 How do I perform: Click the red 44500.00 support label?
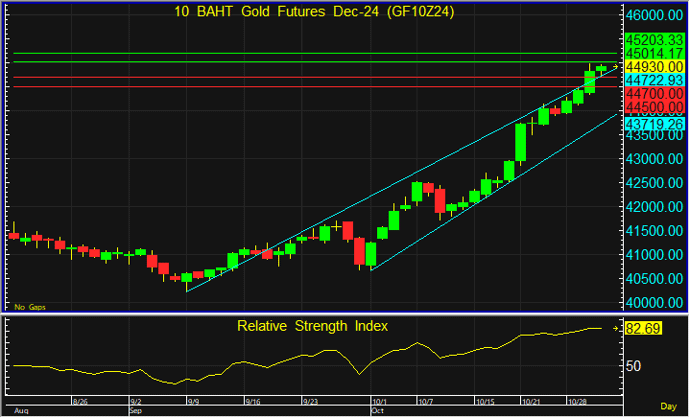click(653, 106)
